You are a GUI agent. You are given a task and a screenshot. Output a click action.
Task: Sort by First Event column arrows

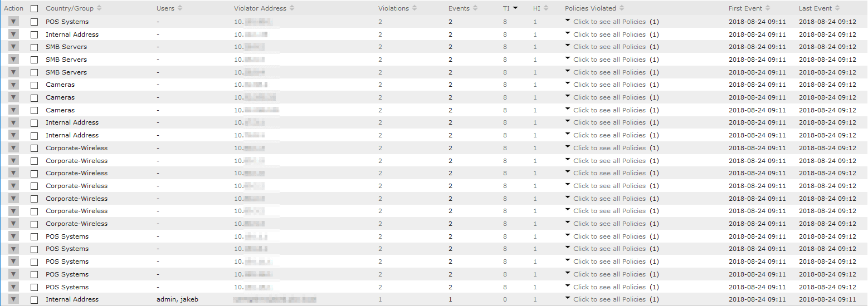coord(768,8)
